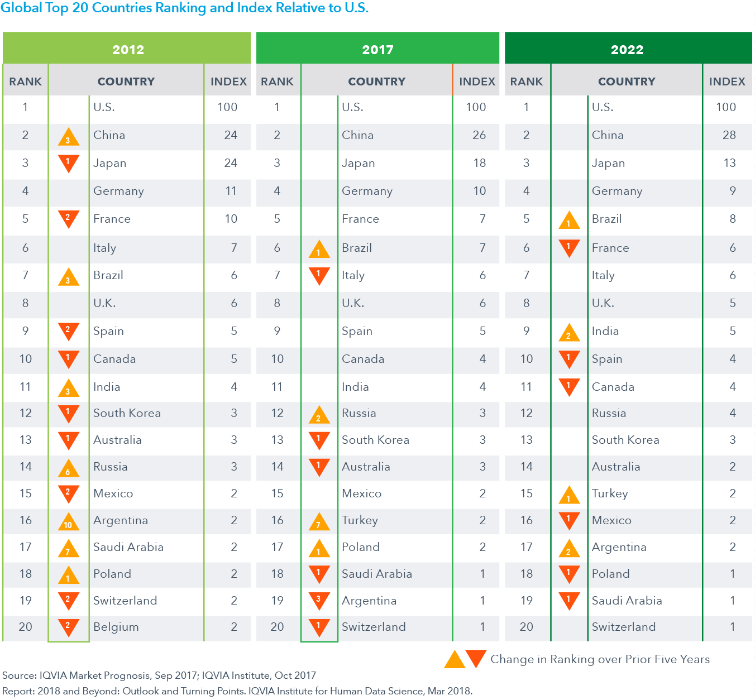
Task: Click the down arrow next to Japan in 2012
Action: coord(68,163)
